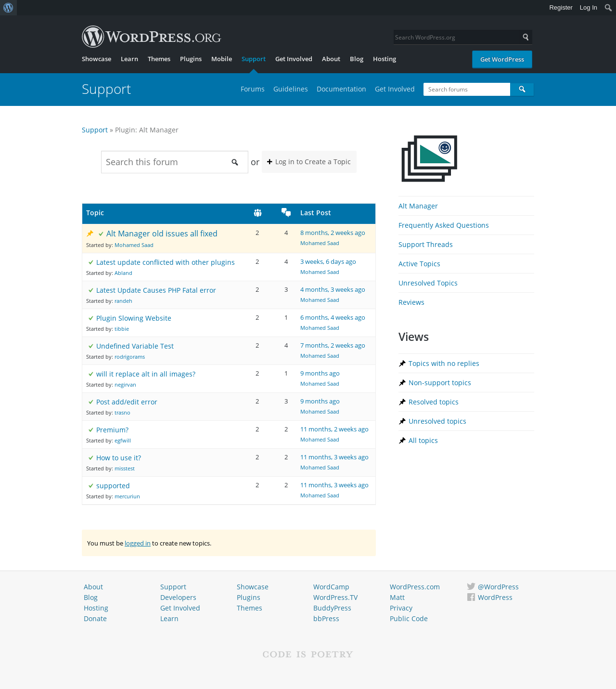Submit the WordPress.org search magnifier icon
The image size is (616, 689).
(x=526, y=37)
